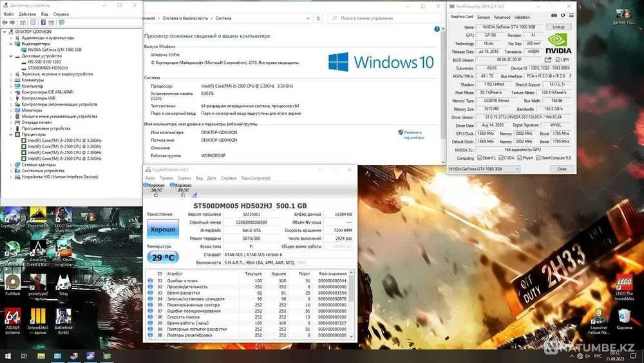Expand Клавиатуры node in Device Manager

tap(11, 80)
